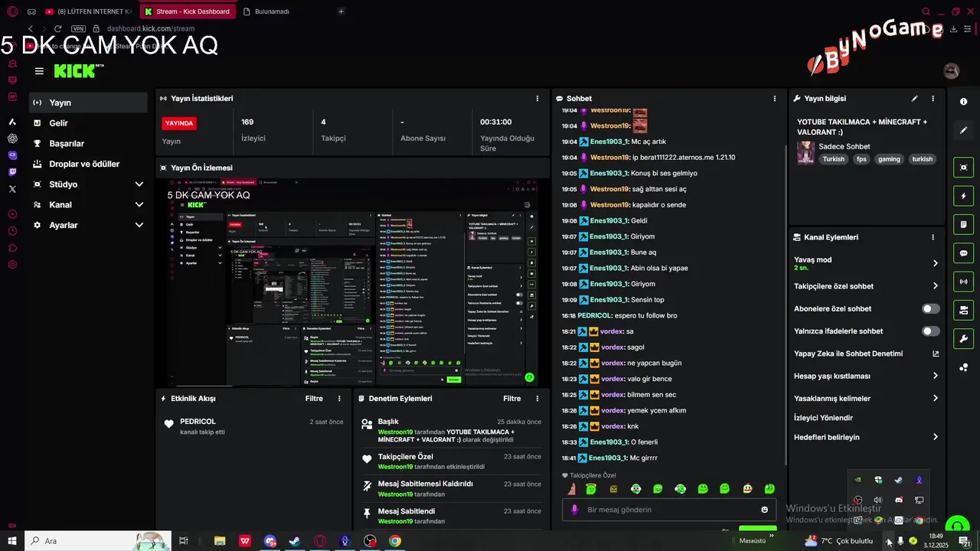The width and height of the screenshot is (980, 551).
Task: Open Yasaklanmış kelimeler chevron
Action: (935, 399)
